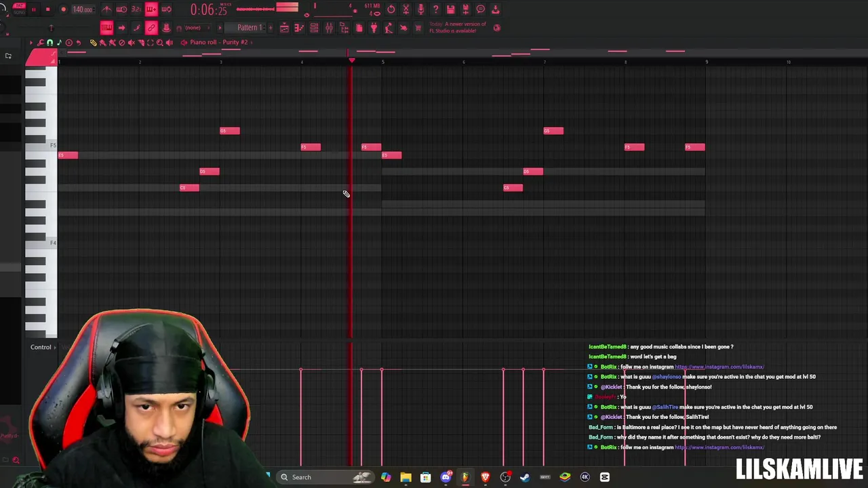Image resolution: width=868 pixels, height=488 pixels.
Task: Click the F5 piano key
Action: pyautogui.click(x=41, y=146)
